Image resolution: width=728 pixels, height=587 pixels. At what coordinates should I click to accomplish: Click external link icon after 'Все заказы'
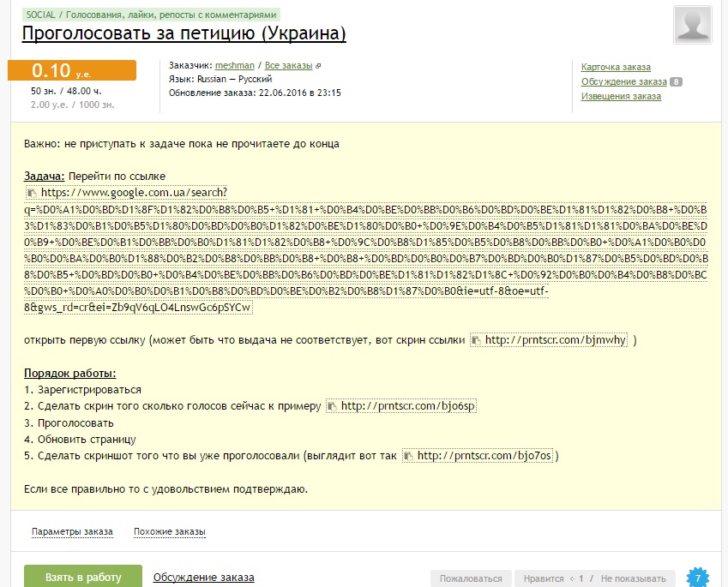318,66
